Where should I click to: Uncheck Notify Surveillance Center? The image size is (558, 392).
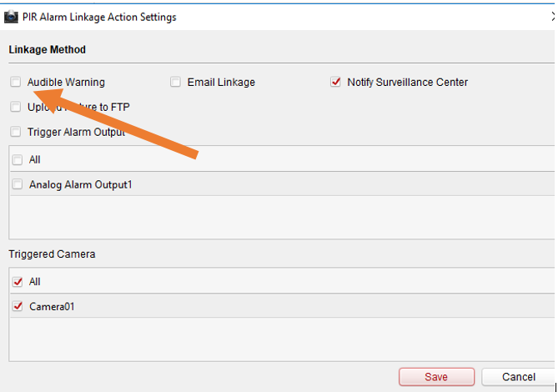[x=336, y=83]
